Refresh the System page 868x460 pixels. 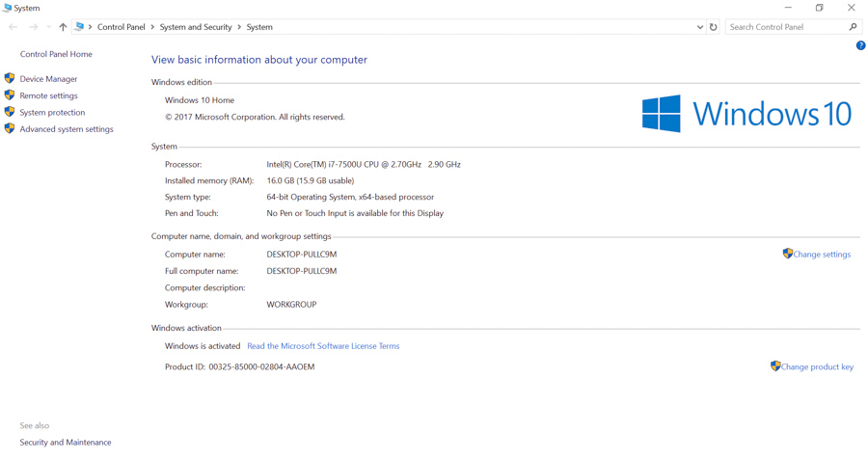[713, 27]
